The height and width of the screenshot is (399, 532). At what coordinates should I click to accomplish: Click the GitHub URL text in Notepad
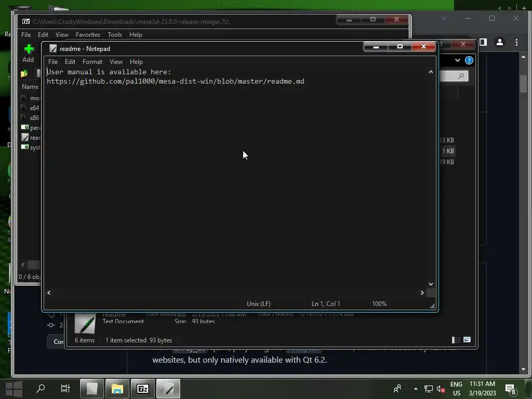point(176,82)
